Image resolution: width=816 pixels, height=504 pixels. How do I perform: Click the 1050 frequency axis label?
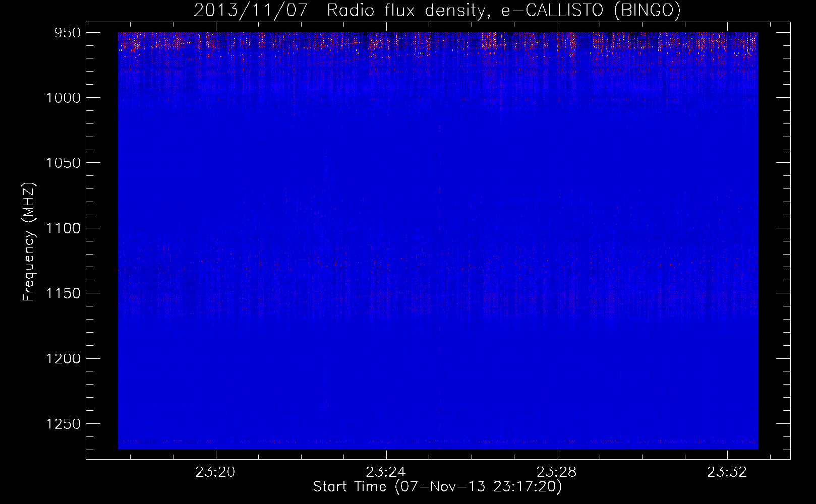tap(63, 163)
